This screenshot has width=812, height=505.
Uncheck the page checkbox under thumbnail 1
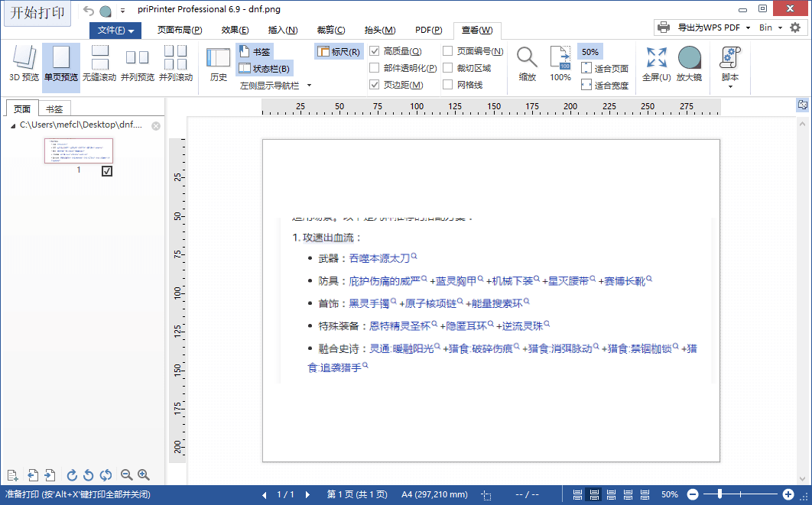[x=106, y=170]
